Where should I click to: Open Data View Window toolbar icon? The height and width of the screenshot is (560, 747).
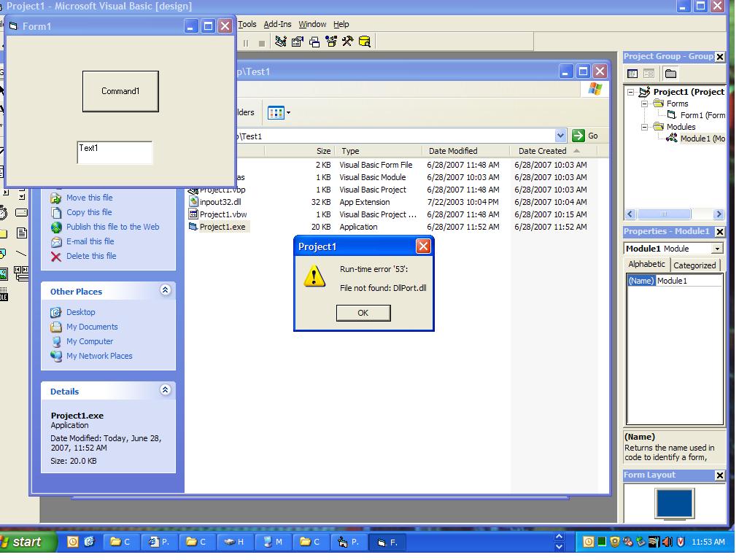[365, 42]
